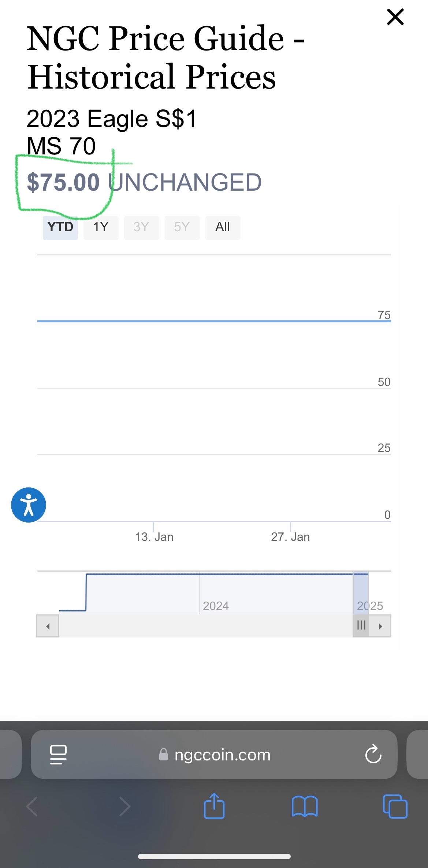Go forward to the next page
Screen dimensions: 428x868
125,807
